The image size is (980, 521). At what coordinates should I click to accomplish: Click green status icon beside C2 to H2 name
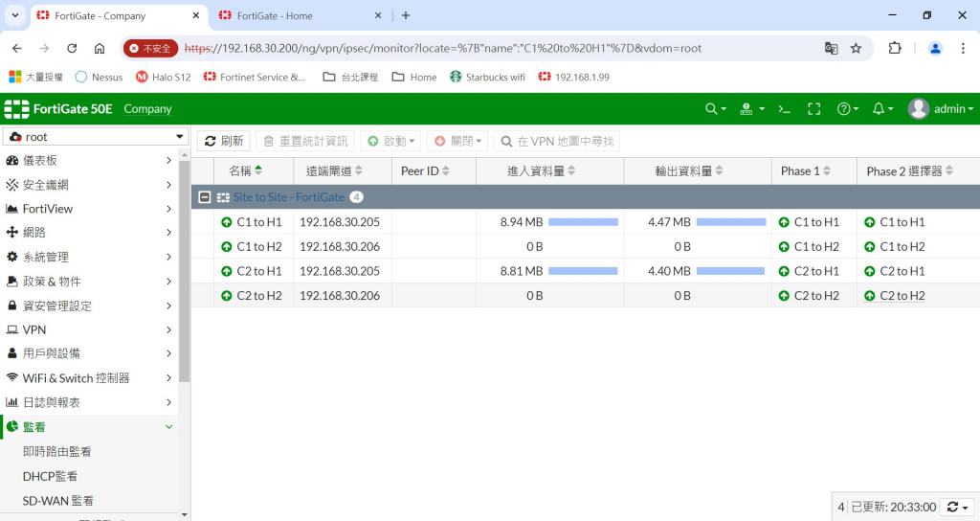(226, 296)
